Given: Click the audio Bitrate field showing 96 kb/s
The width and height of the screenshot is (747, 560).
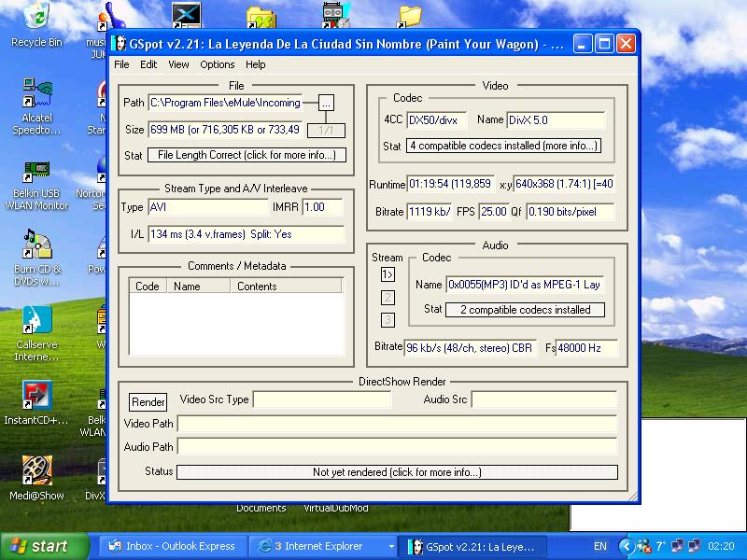Looking at the screenshot, I should point(471,348).
